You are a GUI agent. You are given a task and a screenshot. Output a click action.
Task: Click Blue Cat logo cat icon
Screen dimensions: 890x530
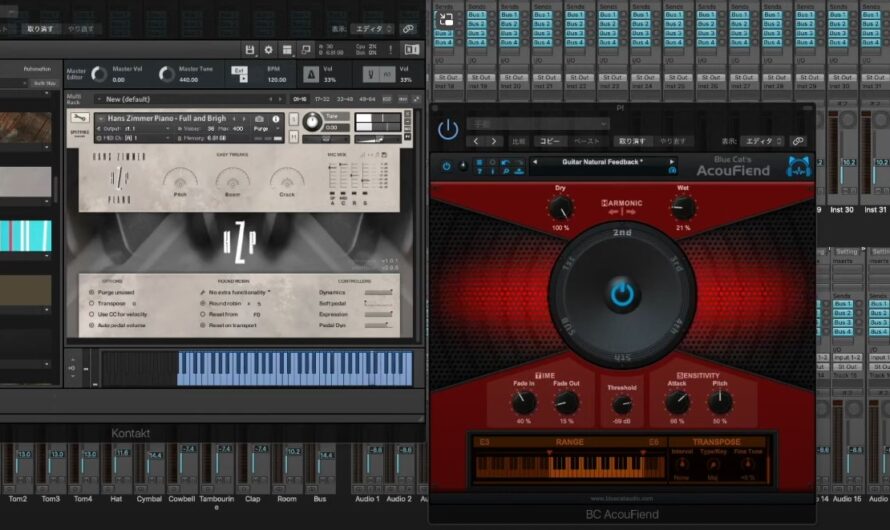799,167
